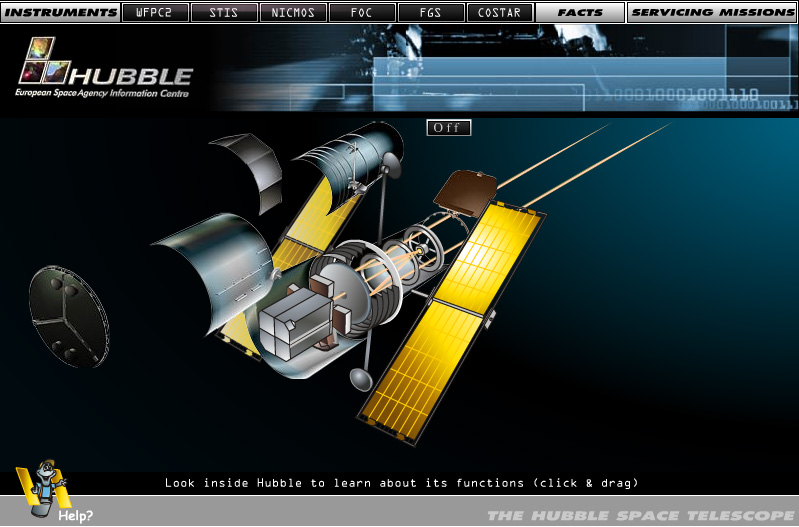Switch to the STIS tab
The width and height of the screenshot is (799, 527).
tap(224, 13)
